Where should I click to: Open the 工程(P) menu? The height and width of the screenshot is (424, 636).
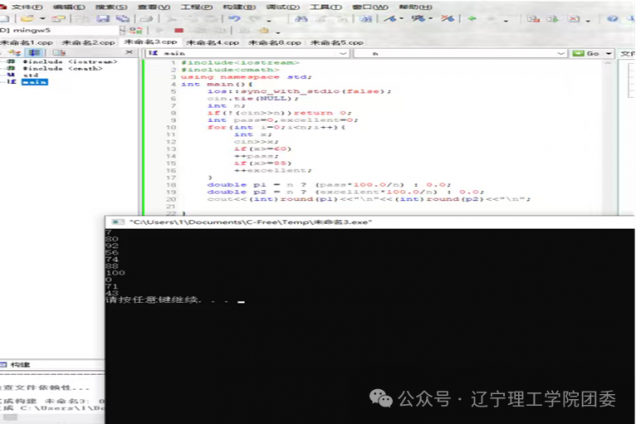tap(196, 7)
